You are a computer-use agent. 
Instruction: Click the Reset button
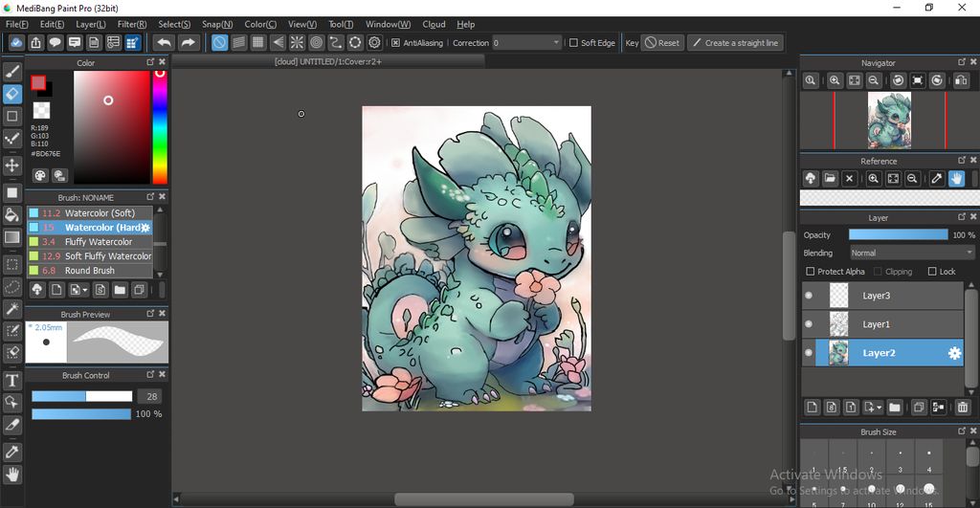click(662, 43)
